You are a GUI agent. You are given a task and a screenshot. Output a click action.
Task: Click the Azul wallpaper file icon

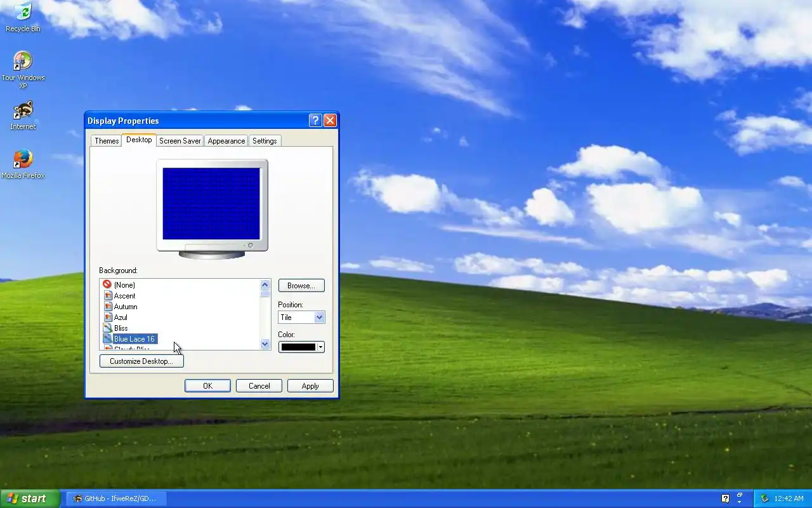(x=108, y=317)
